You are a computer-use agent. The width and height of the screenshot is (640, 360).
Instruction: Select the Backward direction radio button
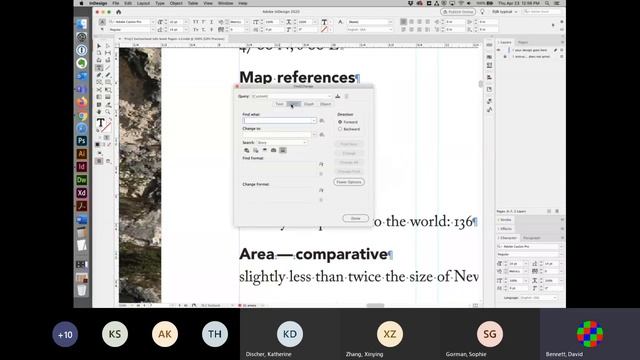pos(340,129)
